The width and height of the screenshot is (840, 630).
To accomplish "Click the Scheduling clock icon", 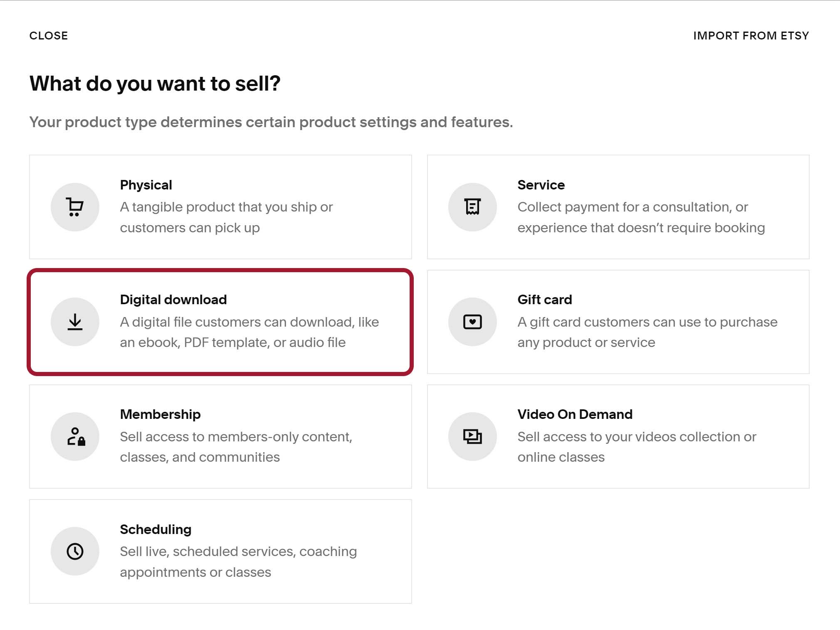I will [x=75, y=551].
